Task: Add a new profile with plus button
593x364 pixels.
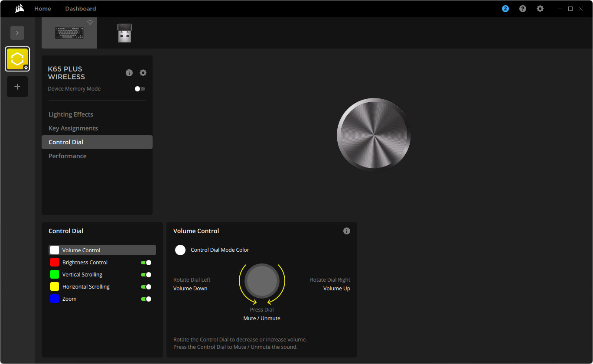Action: 17,87
